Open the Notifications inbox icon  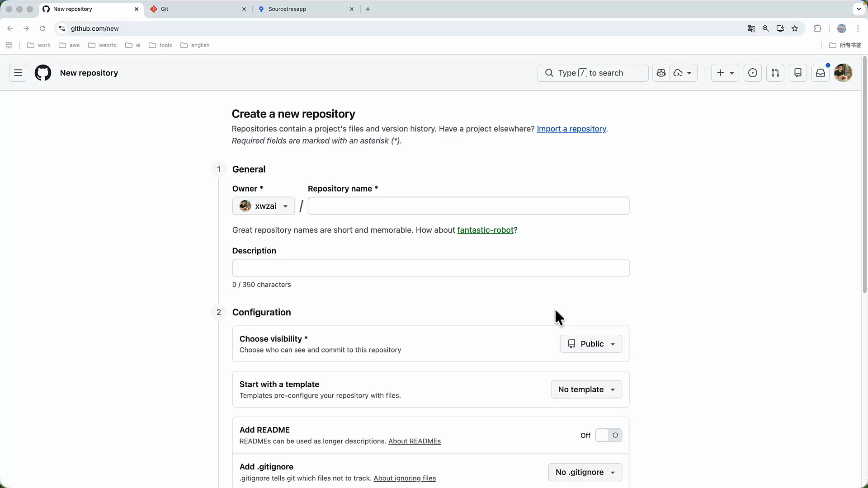click(x=821, y=73)
